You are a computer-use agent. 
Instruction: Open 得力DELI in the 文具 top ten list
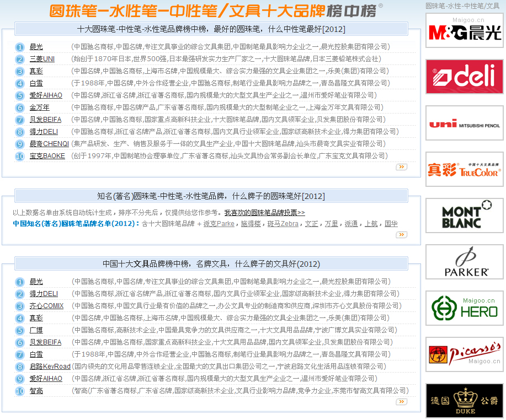point(44,294)
